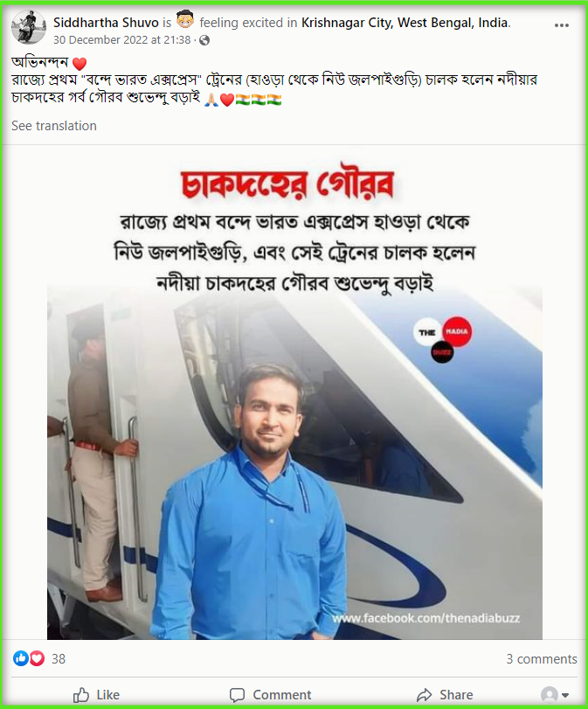Like the post using the Like button
This screenshot has height=709, width=588.
point(97,694)
